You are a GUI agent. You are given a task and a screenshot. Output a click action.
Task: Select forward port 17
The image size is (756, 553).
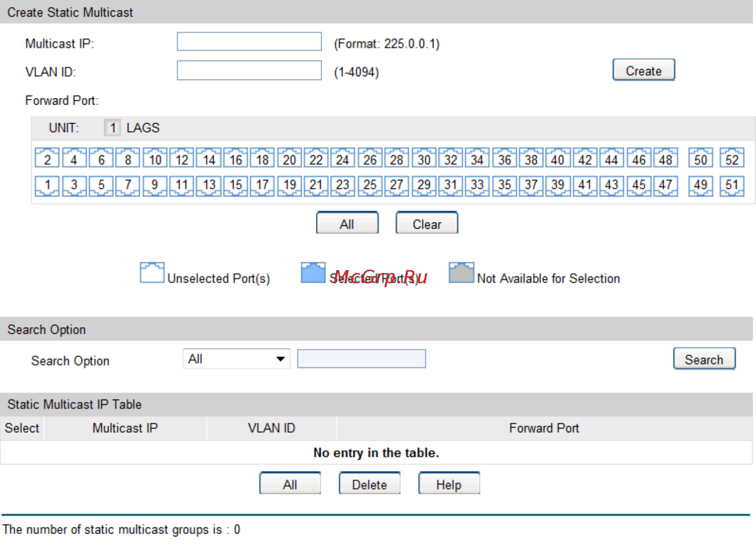click(262, 186)
